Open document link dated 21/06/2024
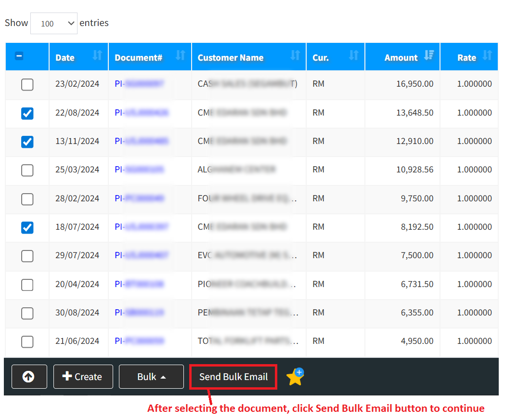The height and width of the screenshot is (420, 505). coord(139,341)
